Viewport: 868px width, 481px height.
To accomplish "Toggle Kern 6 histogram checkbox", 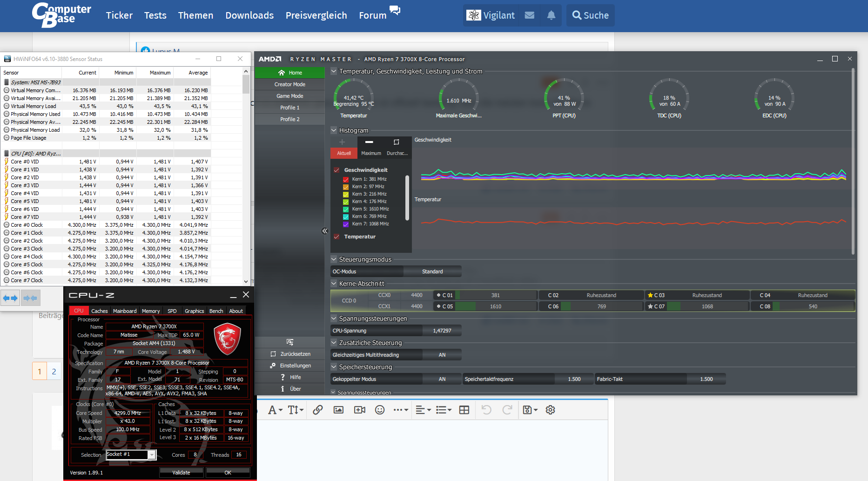I will point(346,217).
